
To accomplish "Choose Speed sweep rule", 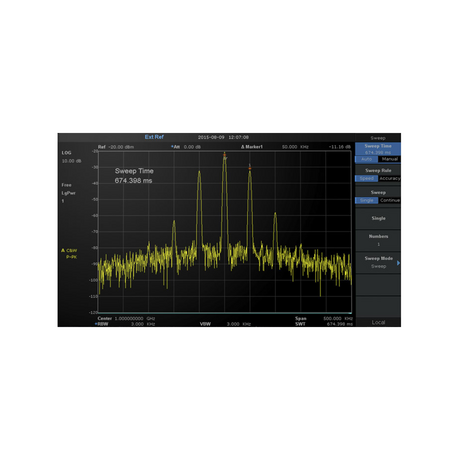I will [x=366, y=178].
